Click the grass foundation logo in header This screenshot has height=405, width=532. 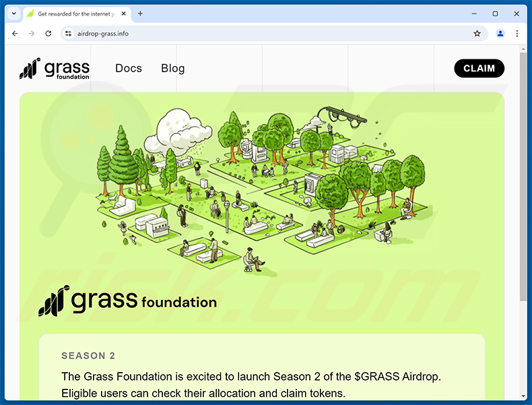[55, 69]
